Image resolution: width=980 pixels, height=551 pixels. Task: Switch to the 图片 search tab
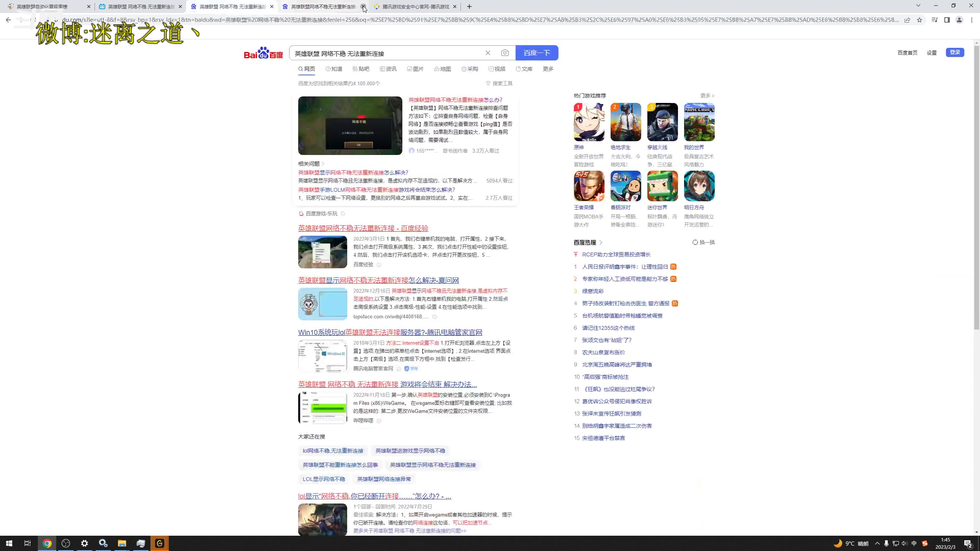[415, 69]
